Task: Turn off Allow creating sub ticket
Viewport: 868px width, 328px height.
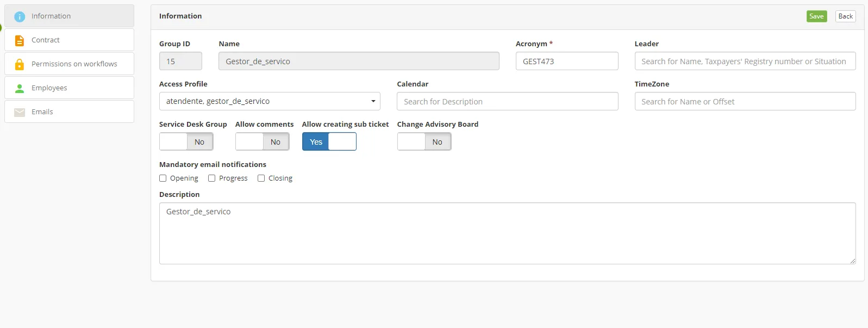Action: [x=329, y=142]
